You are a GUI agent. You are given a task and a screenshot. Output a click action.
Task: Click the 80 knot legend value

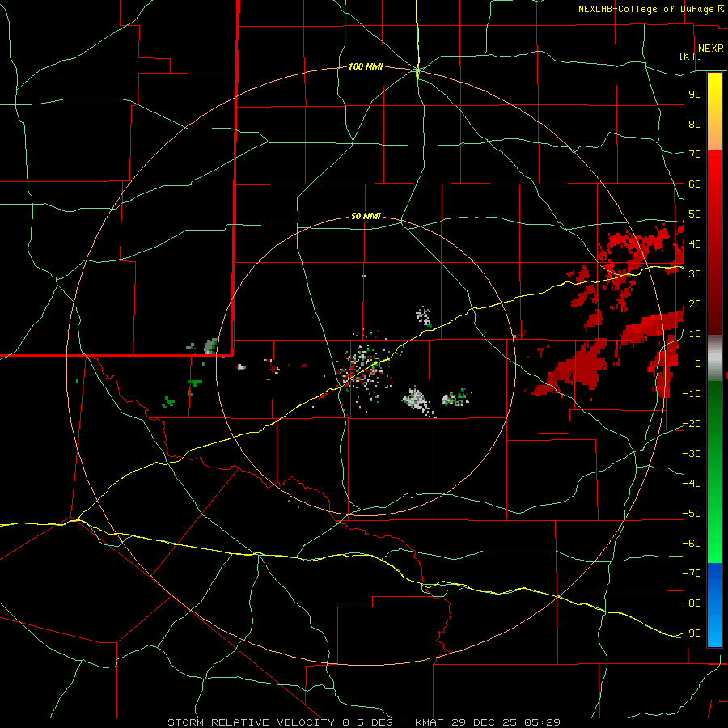click(695, 124)
